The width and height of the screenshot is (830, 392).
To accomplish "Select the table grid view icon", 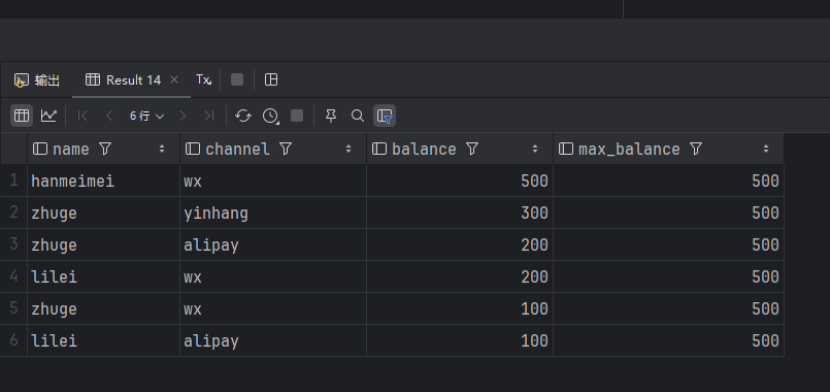I will coord(22,115).
